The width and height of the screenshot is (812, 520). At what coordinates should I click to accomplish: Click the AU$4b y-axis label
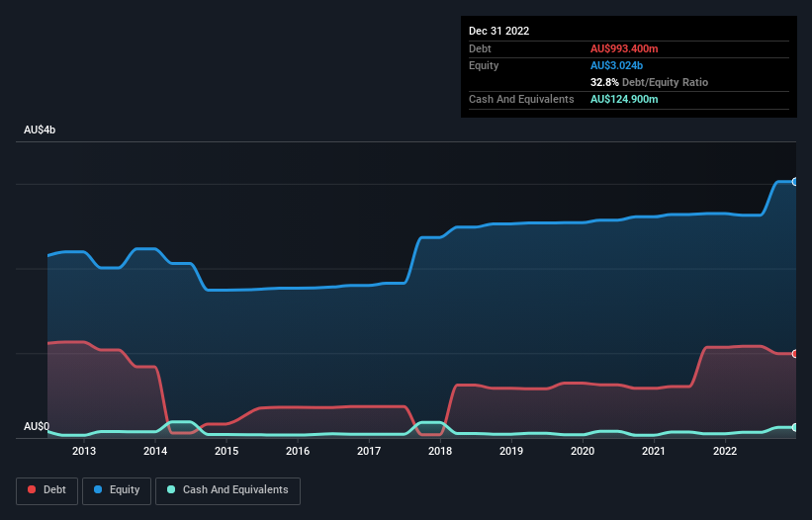point(40,130)
